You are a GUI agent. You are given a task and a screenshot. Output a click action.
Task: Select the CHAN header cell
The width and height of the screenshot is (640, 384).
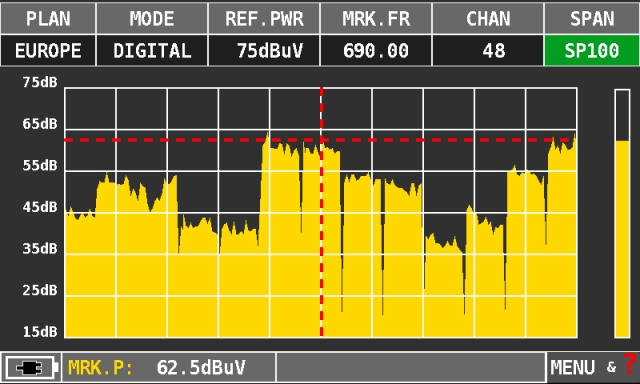(488, 18)
